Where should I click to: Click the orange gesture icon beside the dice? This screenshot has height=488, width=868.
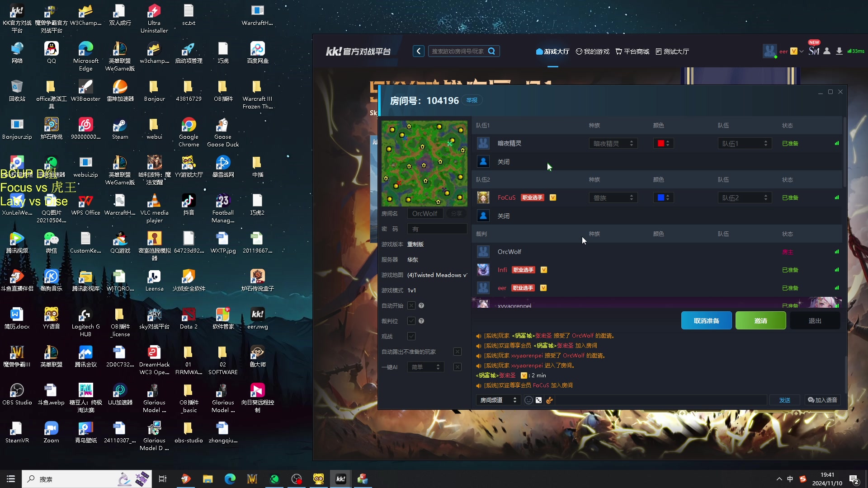(x=549, y=400)
